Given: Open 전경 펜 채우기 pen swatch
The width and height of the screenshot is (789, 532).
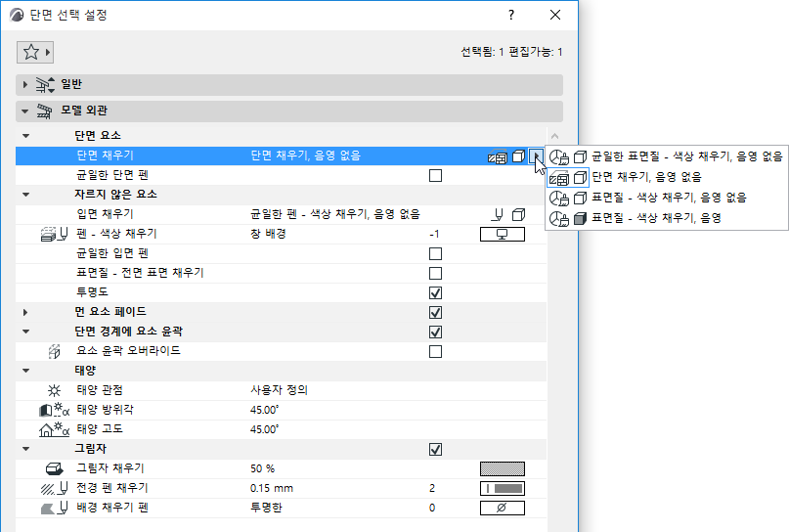Looking at the screenshot, I should click(x=503, y=488).
